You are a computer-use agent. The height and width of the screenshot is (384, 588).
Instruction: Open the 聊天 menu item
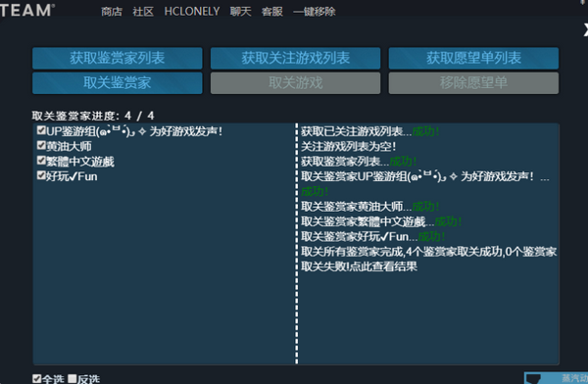coord(240,12)
